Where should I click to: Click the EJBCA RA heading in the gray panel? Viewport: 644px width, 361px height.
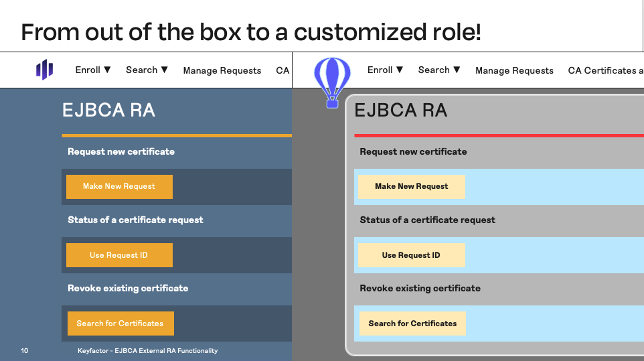pyautogui.click(x=400, y=111)
